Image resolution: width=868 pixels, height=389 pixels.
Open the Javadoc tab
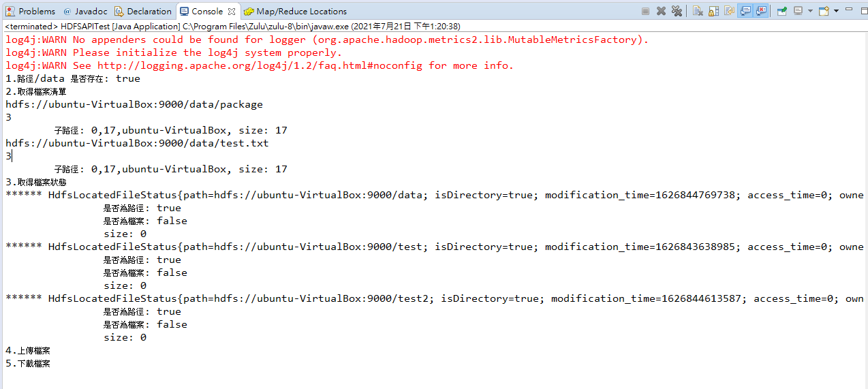point(85,11)
